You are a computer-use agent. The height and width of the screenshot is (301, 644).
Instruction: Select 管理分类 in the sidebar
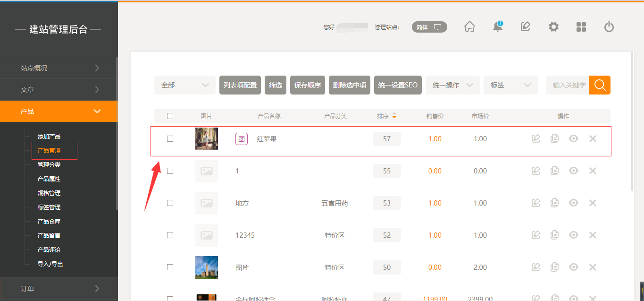[x=49, y=165]
